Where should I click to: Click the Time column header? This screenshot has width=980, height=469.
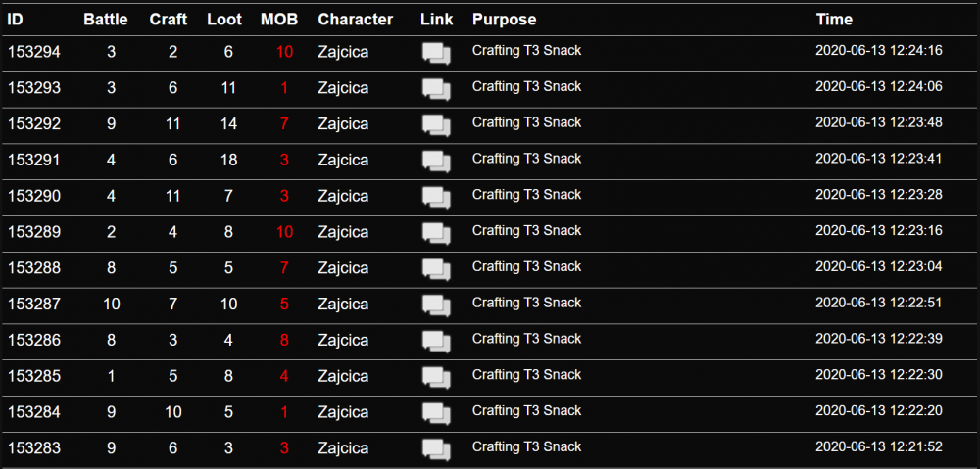tap(834, 20)
